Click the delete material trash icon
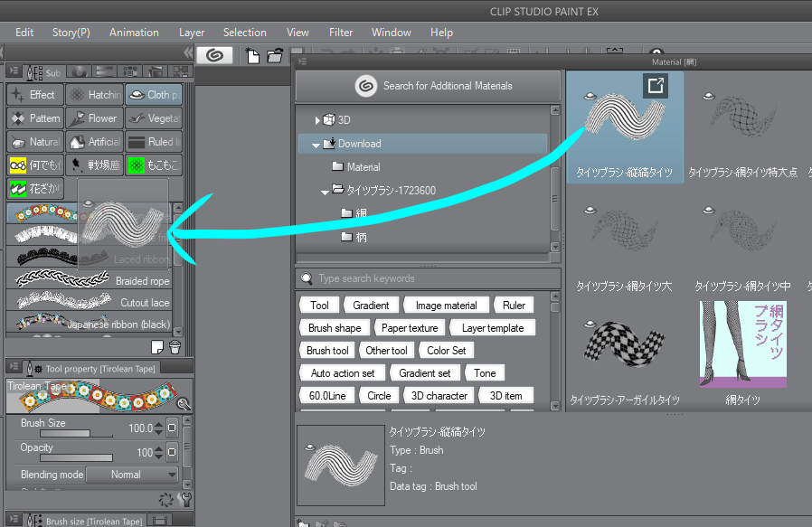 [175, 347]
